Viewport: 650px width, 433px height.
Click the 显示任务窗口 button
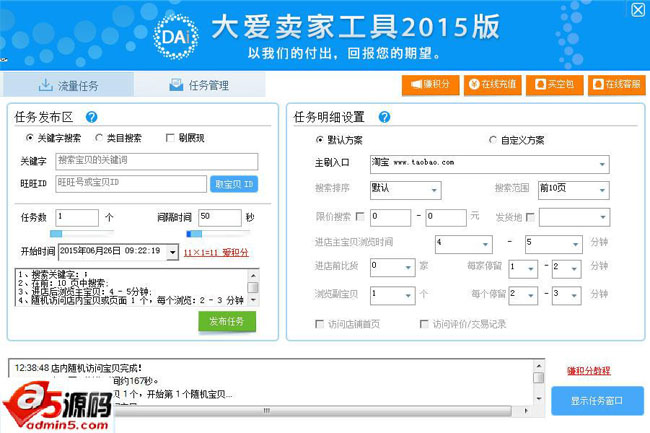point(597,401)
